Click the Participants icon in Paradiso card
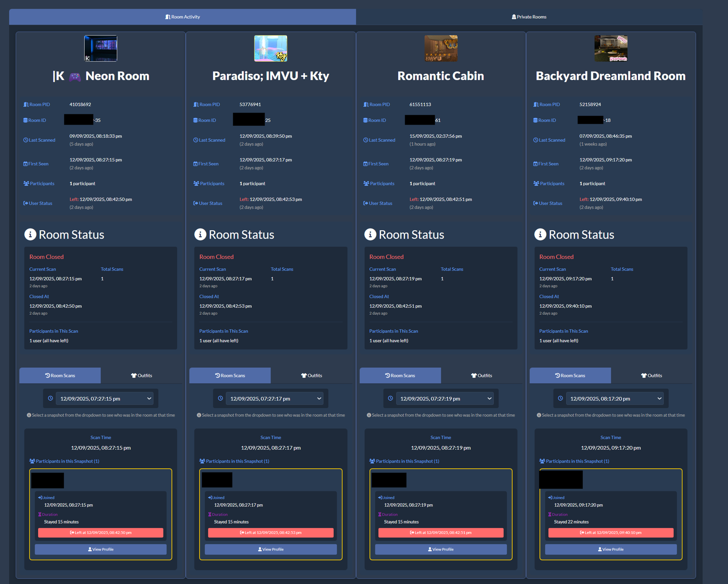The image size is (728, 584). [196, 184]
